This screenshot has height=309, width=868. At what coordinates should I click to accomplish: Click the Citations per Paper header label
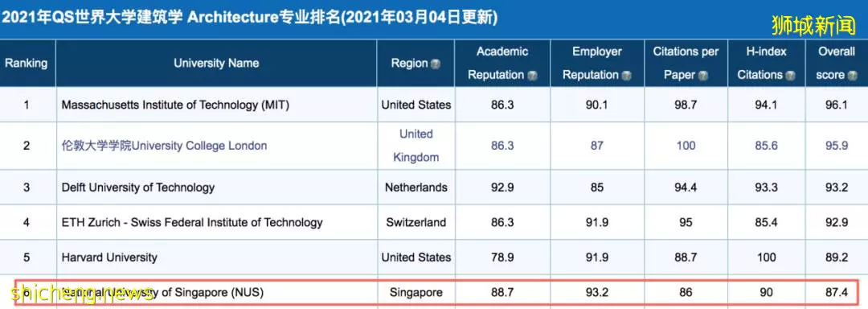[686, 63]
